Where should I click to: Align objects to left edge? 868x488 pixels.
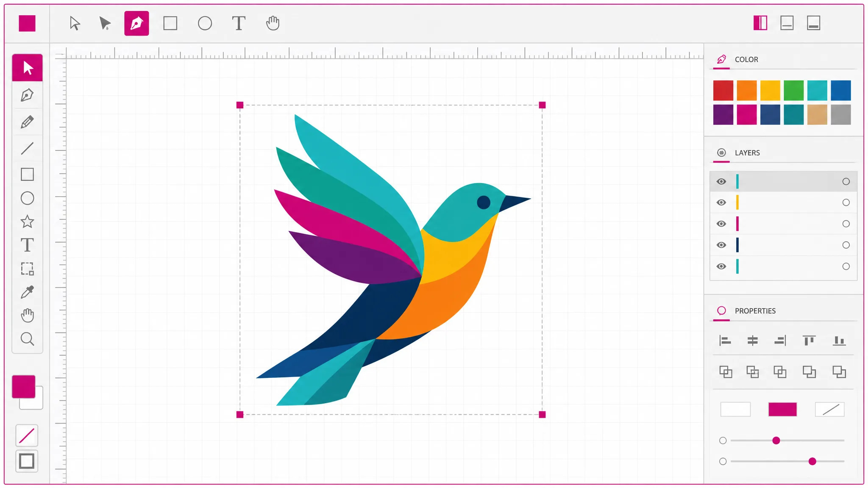coord(725,341)
